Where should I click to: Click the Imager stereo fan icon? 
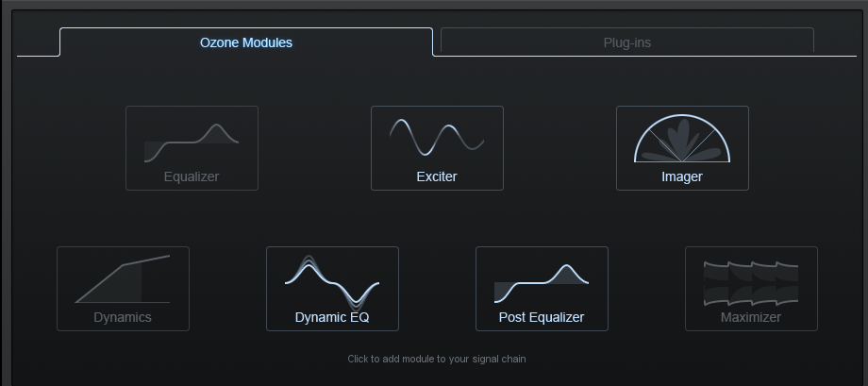(x=682, y=141)
